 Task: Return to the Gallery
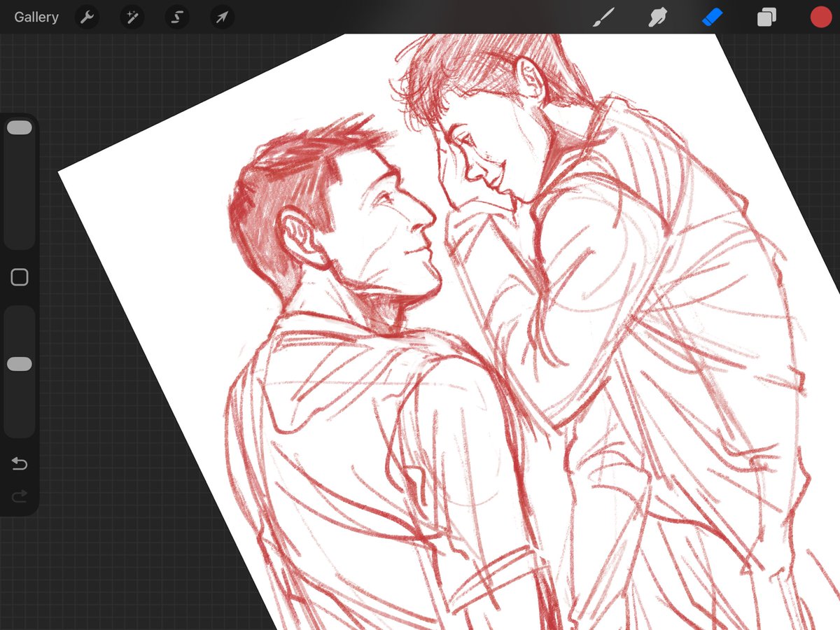pyautogui.click(x=36, y=17)
